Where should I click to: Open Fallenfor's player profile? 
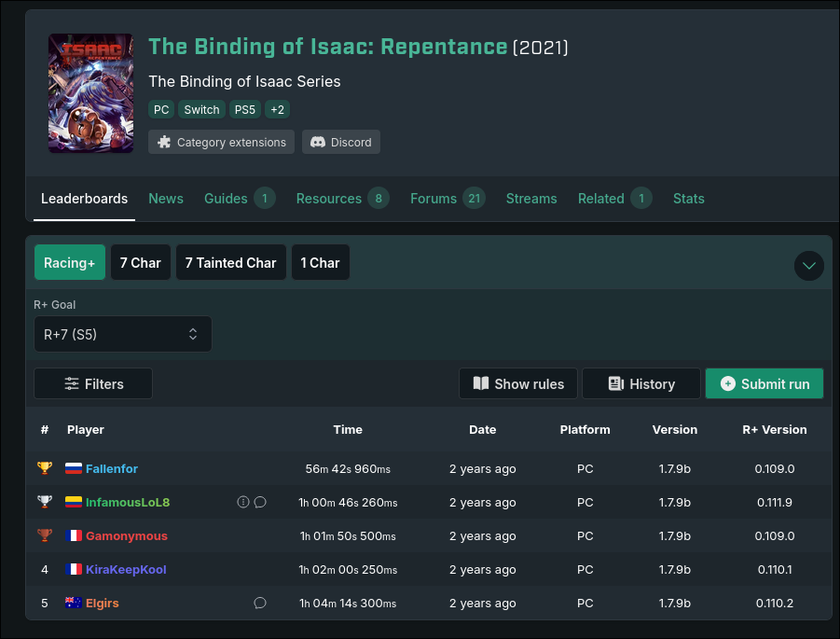click(112, 469)
